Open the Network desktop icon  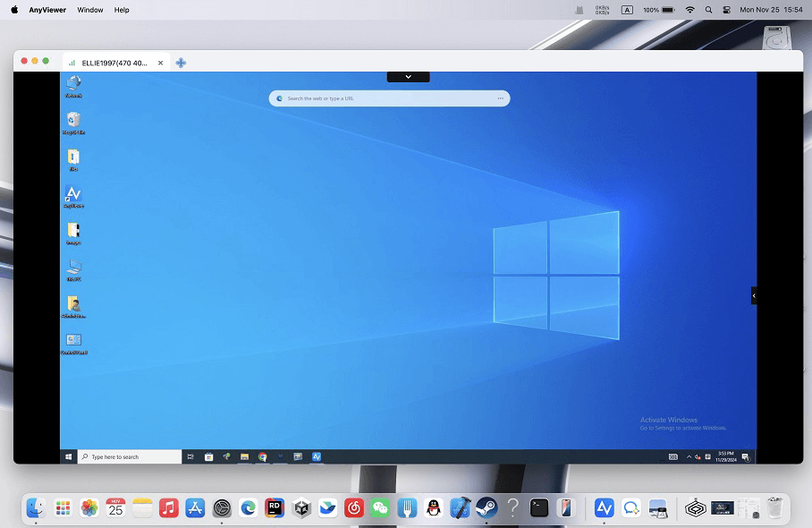coord(73,84)
